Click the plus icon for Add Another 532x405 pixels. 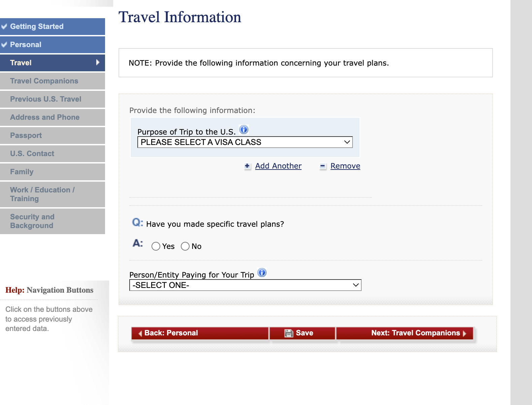(x=247, y=166)
